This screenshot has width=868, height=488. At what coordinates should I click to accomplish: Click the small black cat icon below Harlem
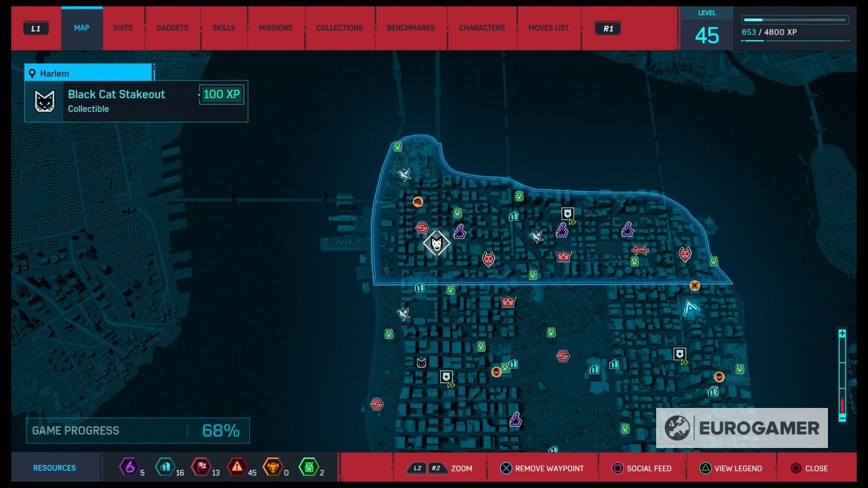click(x=421, y=363)
